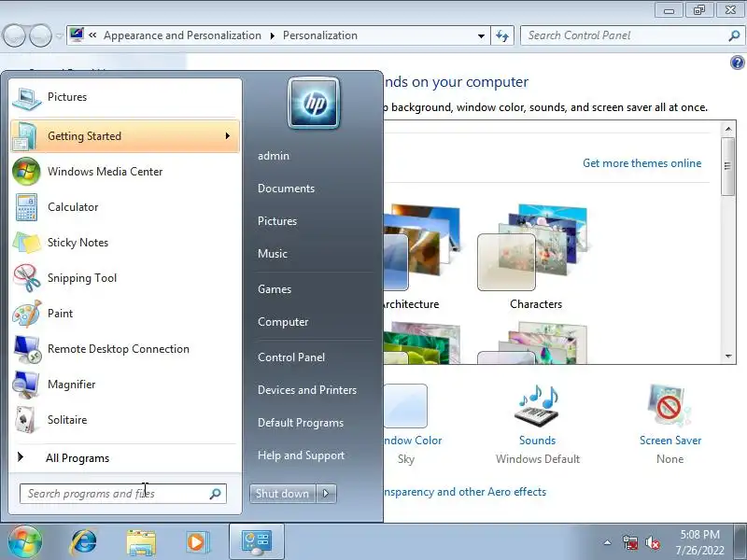Launch Paint
Viewport: 747px width, 560px height.
[x=125, y=314]
